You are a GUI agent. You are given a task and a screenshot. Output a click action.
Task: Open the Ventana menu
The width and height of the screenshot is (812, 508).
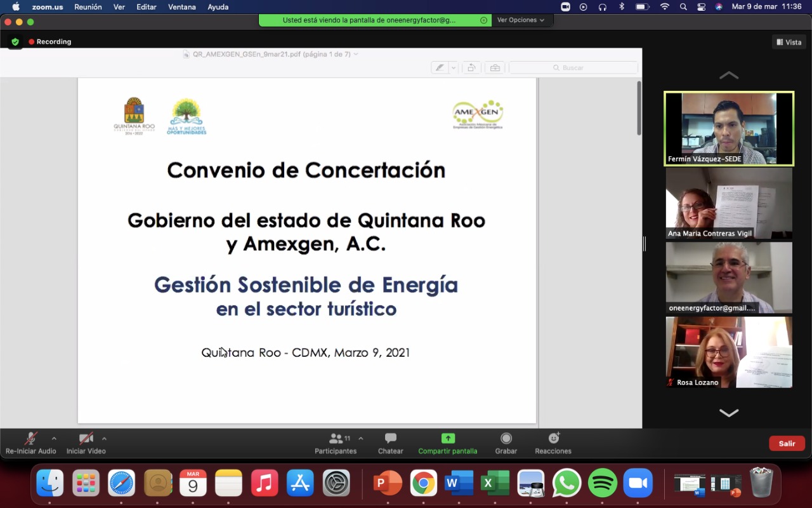tap(182, 7)
